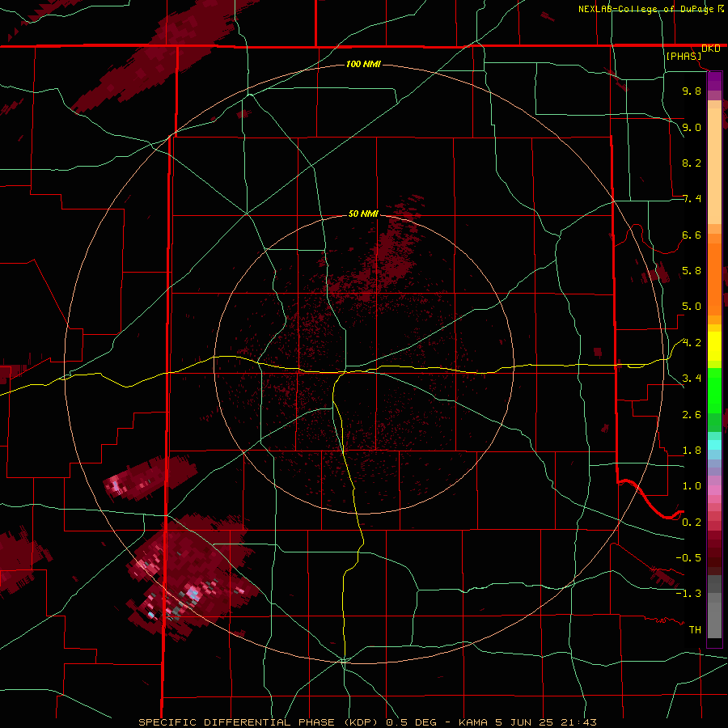728x728 pixels.
Task: Click the -0.5 value on the scale
Action: click(x=688, y=558)
